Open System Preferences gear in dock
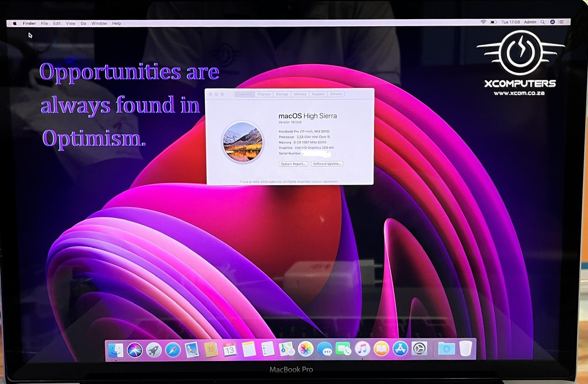This screenshot has height=384, width=588. [419, 349]
